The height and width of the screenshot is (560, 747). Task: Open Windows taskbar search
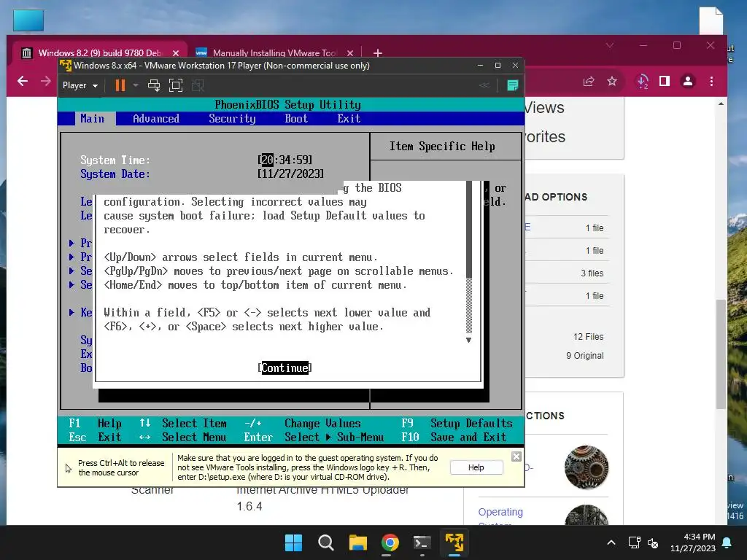326,542
